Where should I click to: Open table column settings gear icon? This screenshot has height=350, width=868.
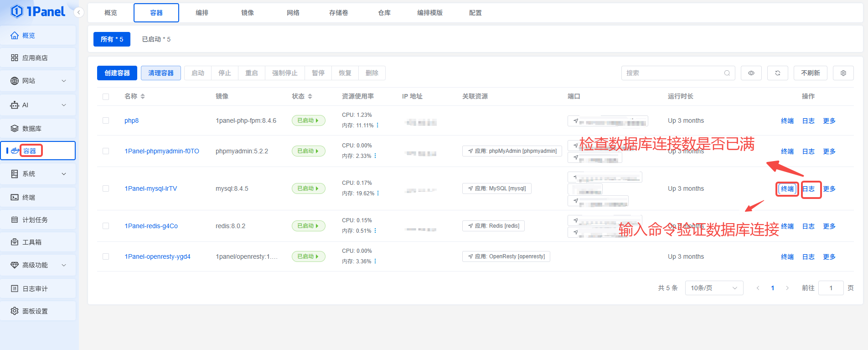[843, 73]
